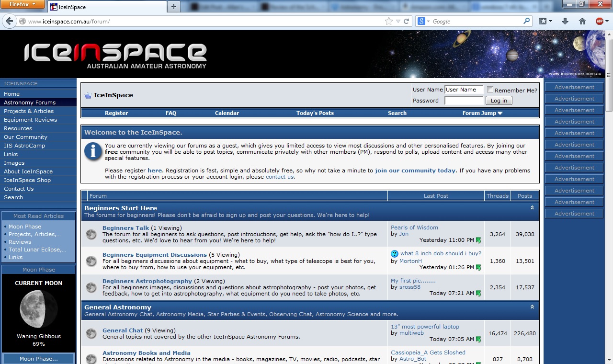Click the Google search input box

click(477, 21)
